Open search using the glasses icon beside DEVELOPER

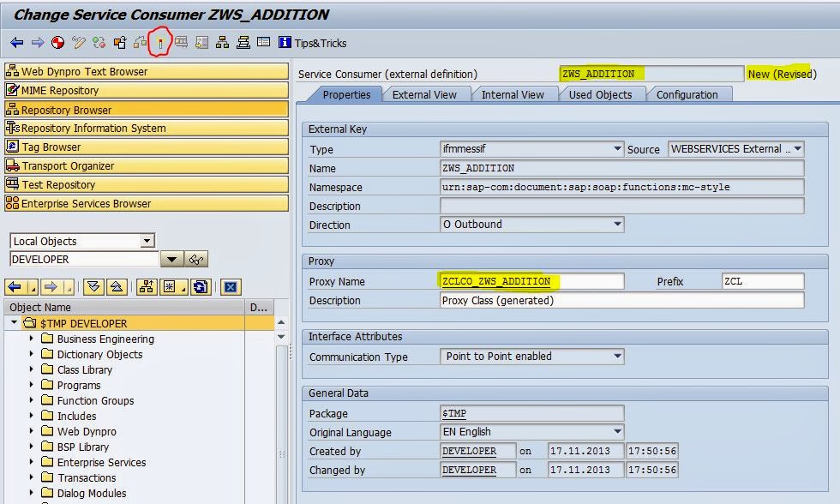195,258
